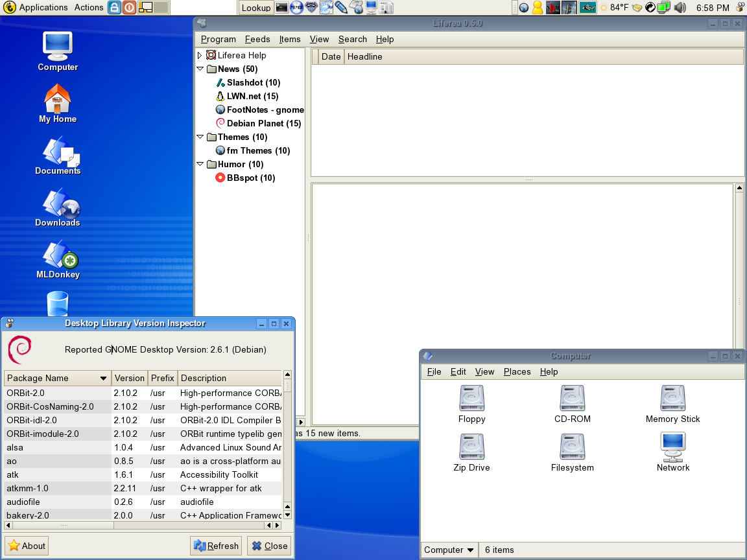Expand the Liferea Help tree node

(200, 55)
